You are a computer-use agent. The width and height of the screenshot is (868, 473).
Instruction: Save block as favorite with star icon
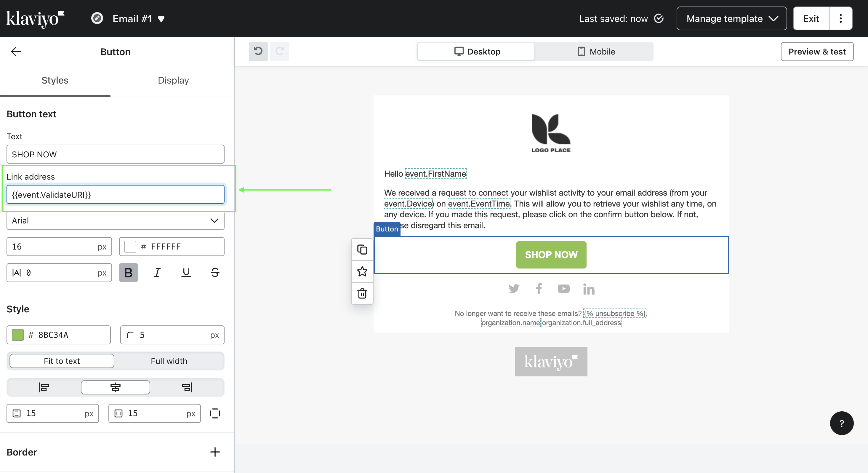(x=362, y=271)
